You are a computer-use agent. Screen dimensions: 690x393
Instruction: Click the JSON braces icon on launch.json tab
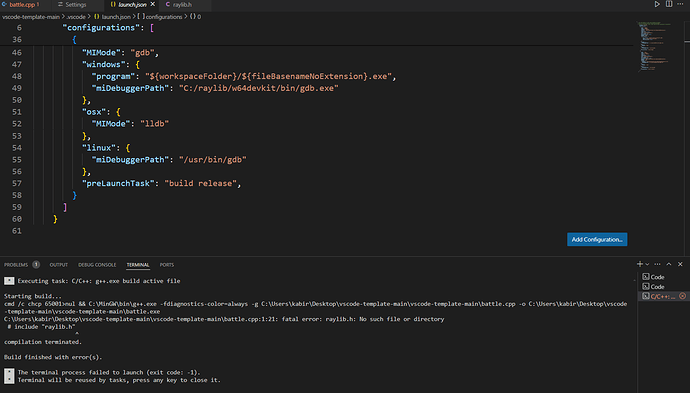tap(113, 4)
